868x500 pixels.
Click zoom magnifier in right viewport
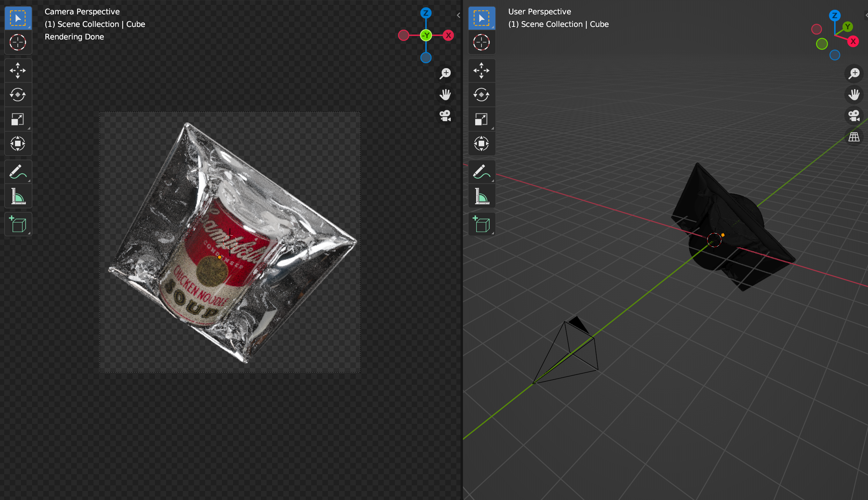[854, 73]
